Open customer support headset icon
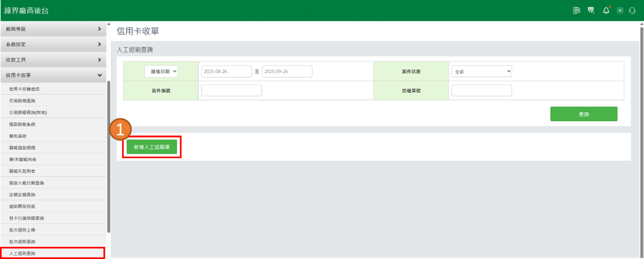This screenshot has height=259, width=644. coord(632,11)
